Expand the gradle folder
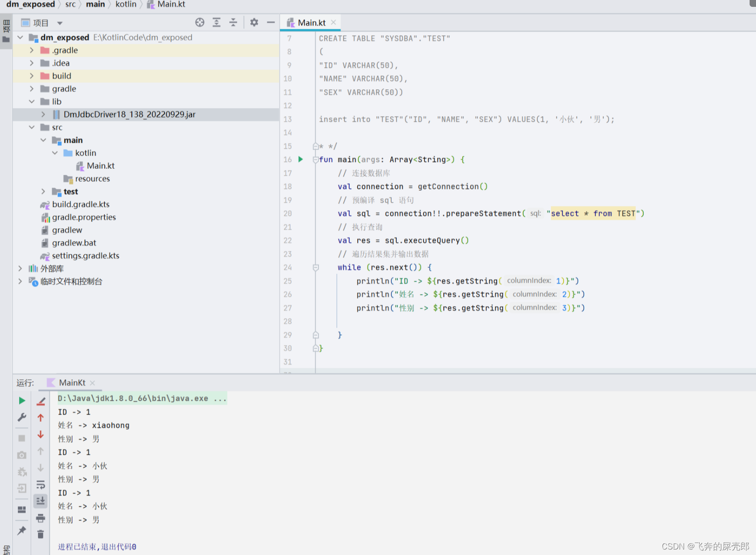The height and width of the screenshot is (555, 756). (32, 89)
